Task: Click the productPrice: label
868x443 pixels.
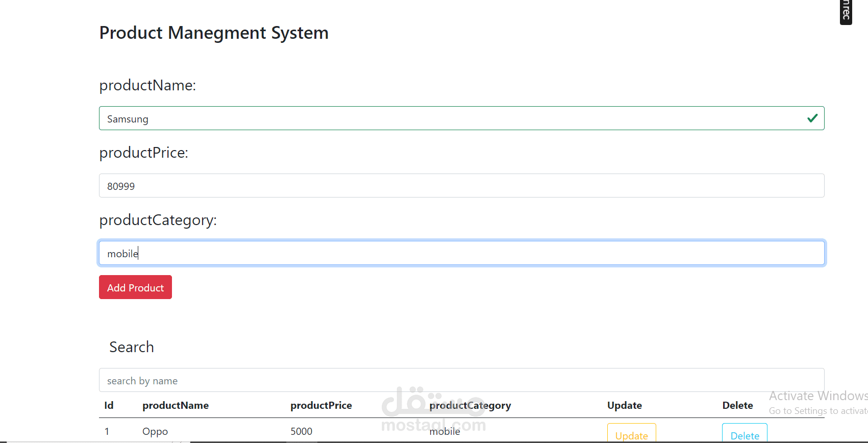Action: tap(144, 153)
